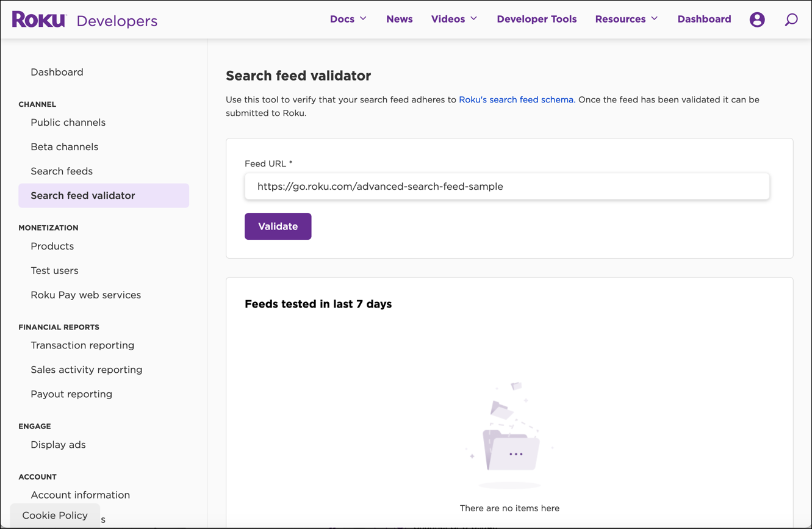Select the Feed URL input field
Viewport: 812px width, 529px height.
[507, 186]
